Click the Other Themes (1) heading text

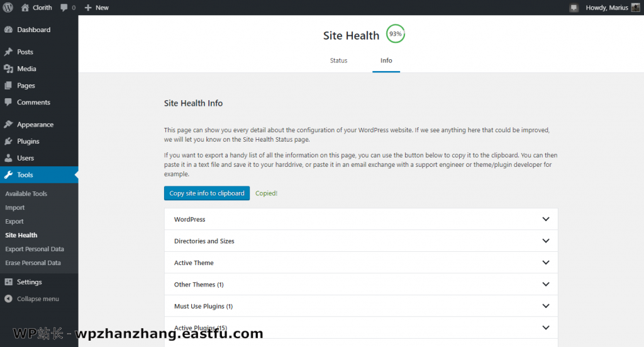pyautogui.click(x=199, y=285)
